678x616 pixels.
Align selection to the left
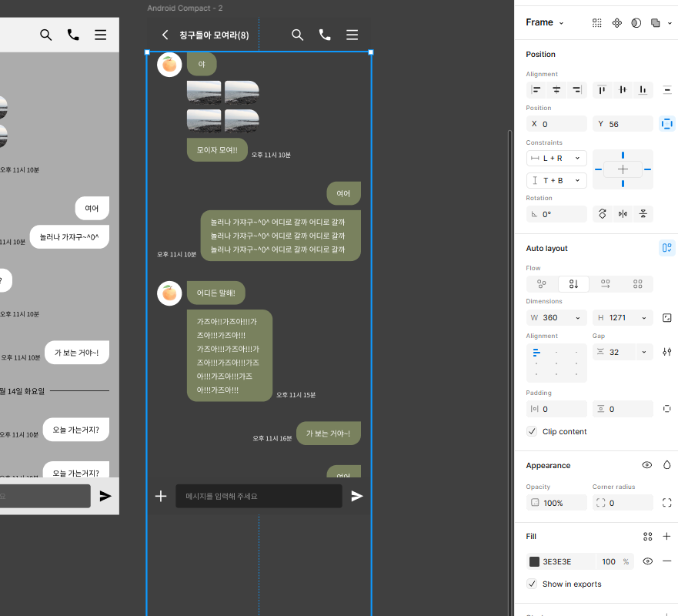tap(536, 89)
